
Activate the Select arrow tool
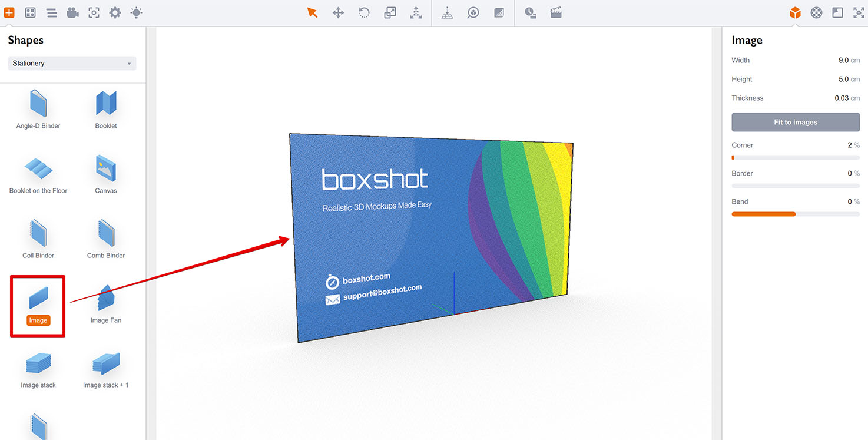tap(313, 12)
